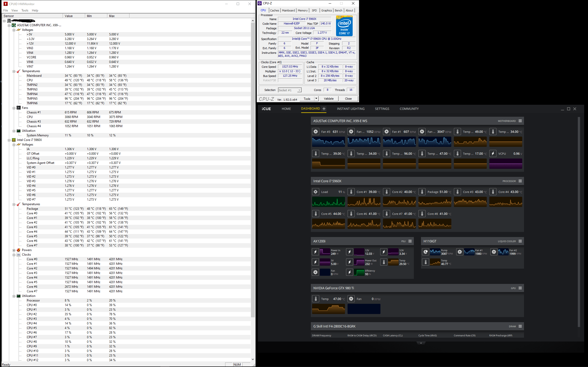Click the expand arrow below the iCUE dashboard

click(x=421, y=343)
